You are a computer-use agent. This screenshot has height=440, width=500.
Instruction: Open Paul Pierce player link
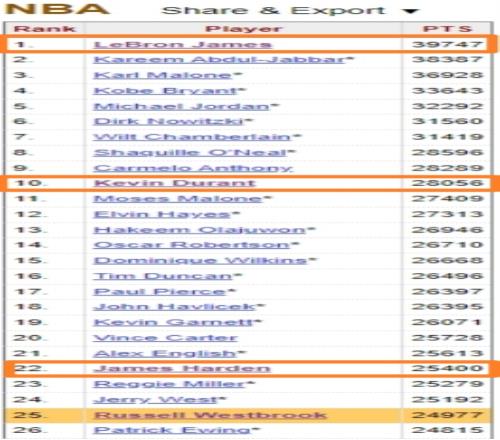point(160,292)
